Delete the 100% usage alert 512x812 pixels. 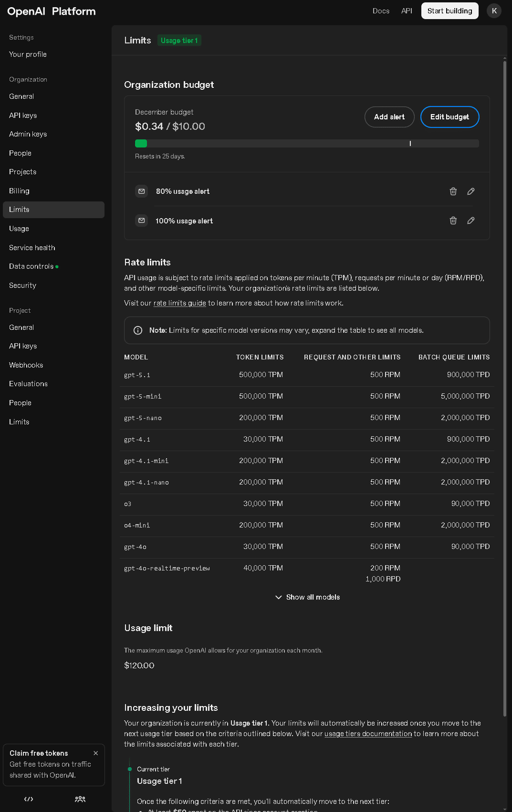(453, 221)
